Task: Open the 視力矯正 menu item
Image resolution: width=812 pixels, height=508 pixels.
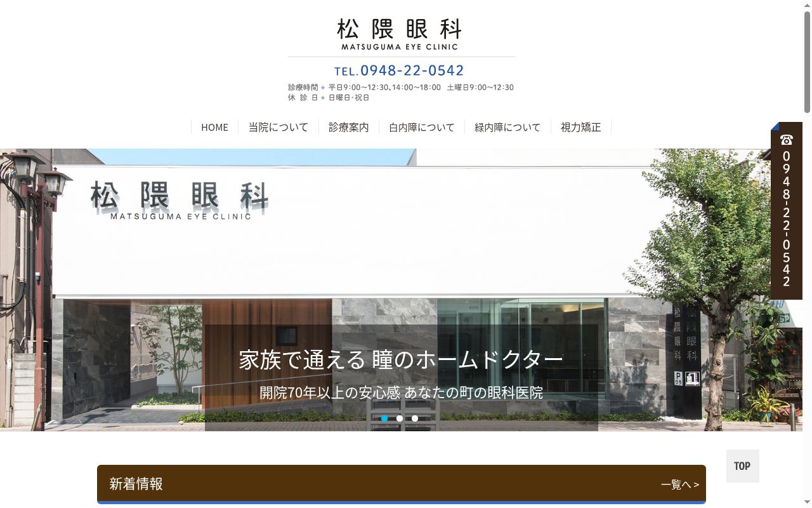Action: tap(580, 127)
